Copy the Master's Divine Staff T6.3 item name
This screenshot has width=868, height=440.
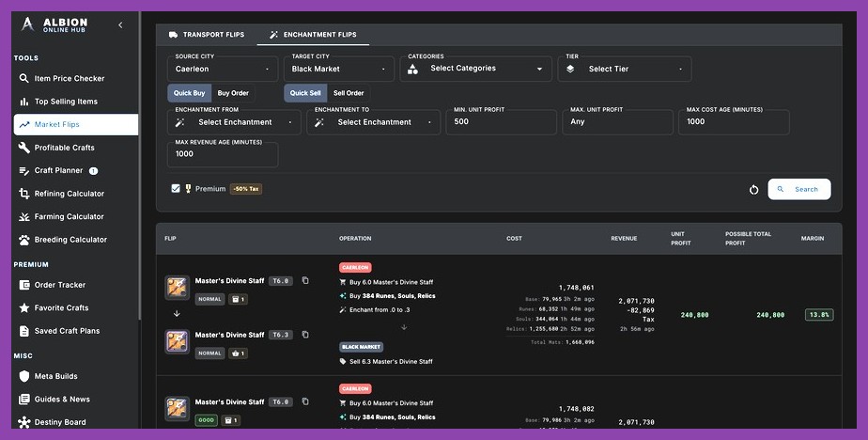click(x=305, y=334)
